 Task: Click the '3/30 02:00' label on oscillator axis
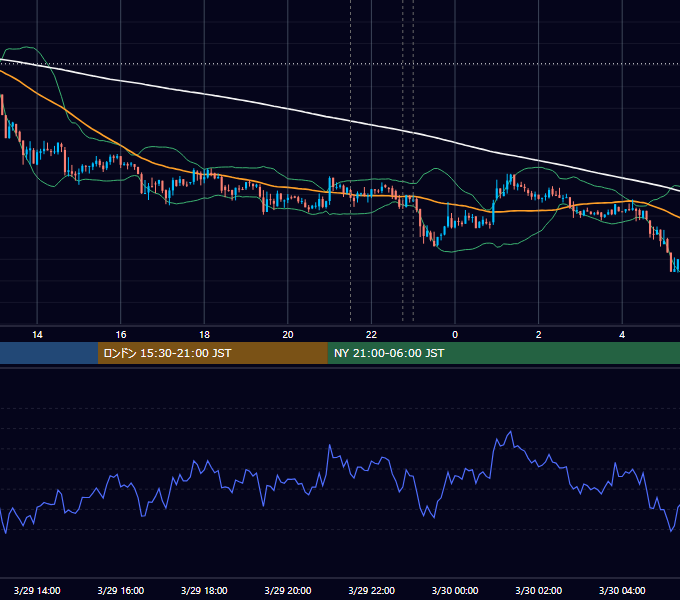point(539,590)
